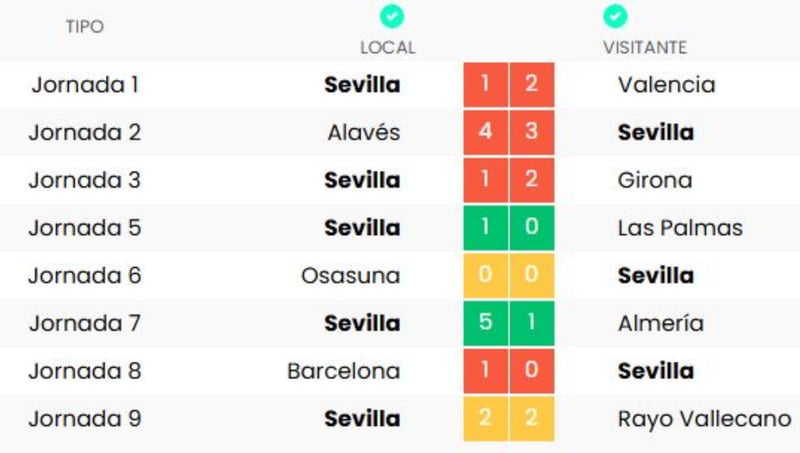Click the TIPO column header
The image size is (800, 453).
tap(85, 27)
